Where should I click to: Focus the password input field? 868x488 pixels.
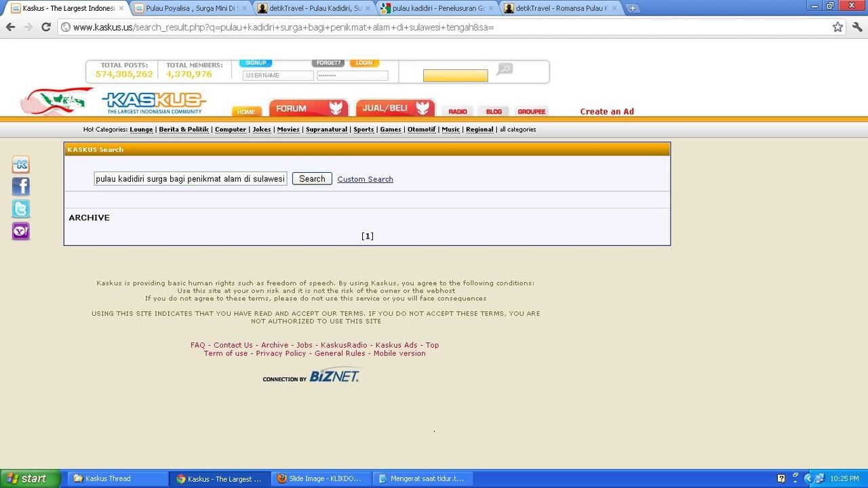tap(352, 76)
